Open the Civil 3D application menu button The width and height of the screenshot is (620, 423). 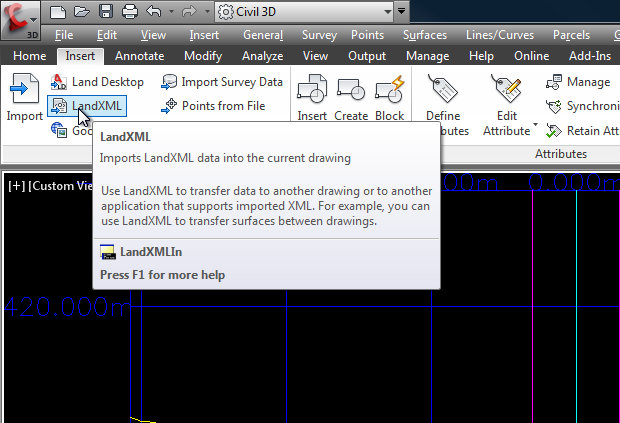pyautogui.click(x=21, y=20)
